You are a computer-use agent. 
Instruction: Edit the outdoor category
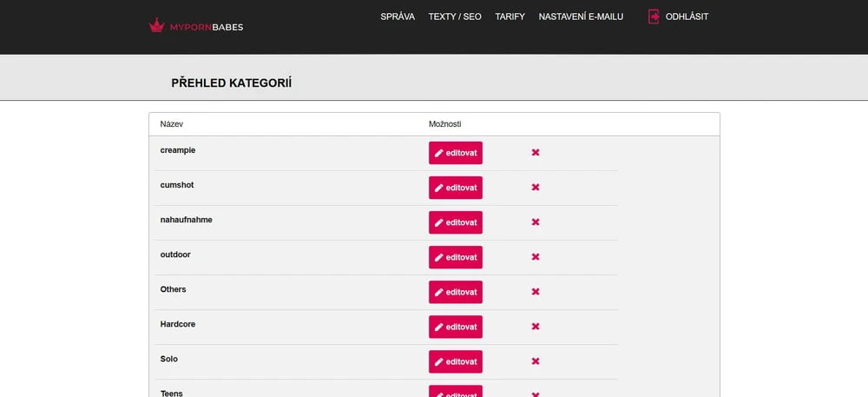pos(456,257)
